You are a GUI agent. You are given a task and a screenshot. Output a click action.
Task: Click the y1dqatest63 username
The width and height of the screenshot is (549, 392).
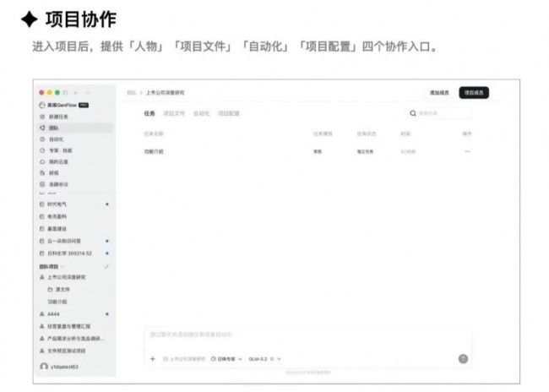(64, 367)
